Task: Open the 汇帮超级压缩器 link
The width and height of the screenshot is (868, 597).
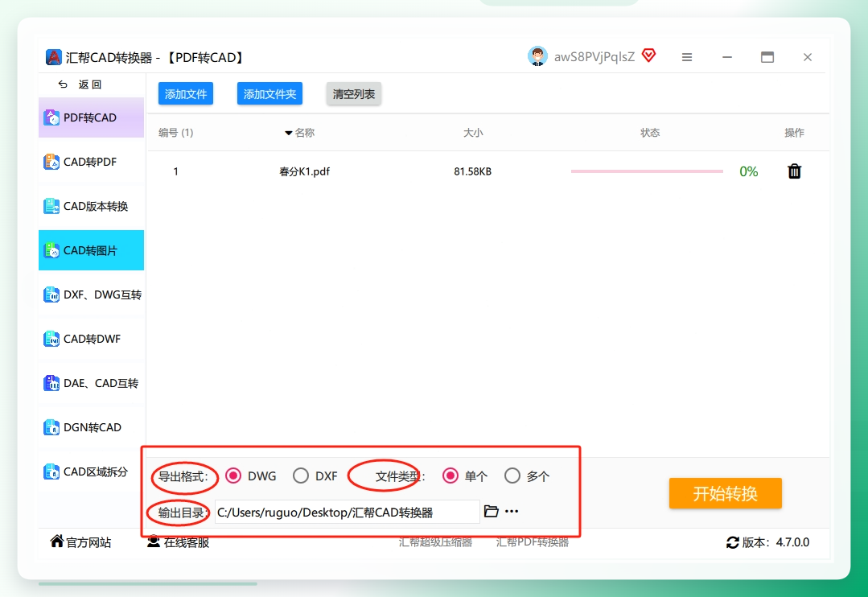Action: [436, 542]
